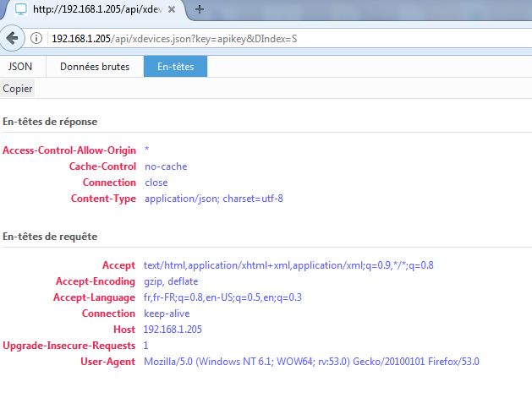Image resolution: width=532 pixels, height=398 pixels.
Task: Click the Access-Control-Allow-Origin header name
Action: point(69,150)
